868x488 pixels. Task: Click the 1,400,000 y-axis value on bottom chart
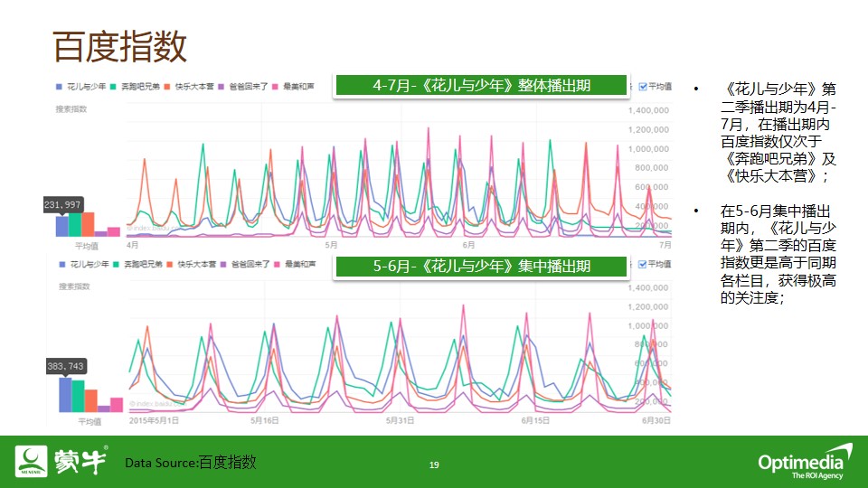click(x=648, y=287)
